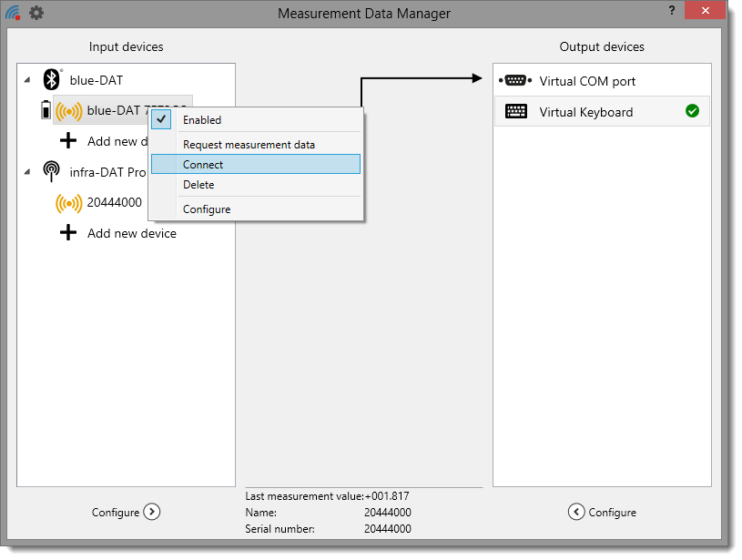Toggle the Enabled checkmark in context menu

click(x=162, y=120)
